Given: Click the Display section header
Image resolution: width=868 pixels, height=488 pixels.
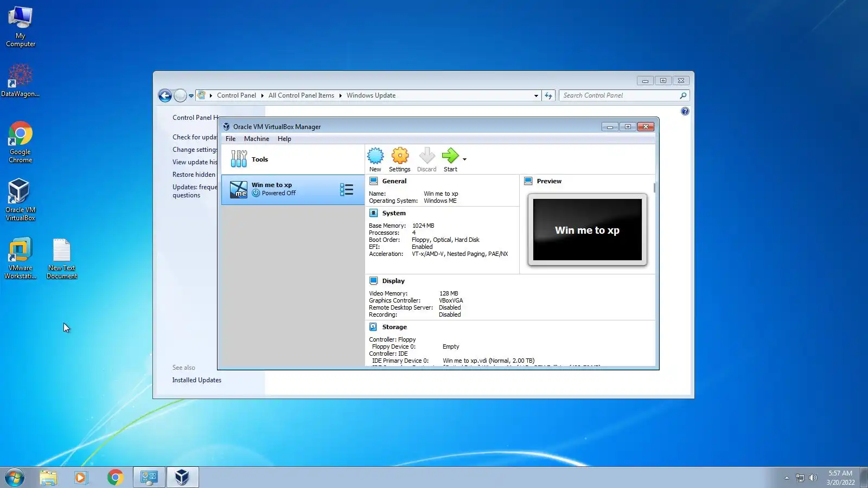Looking at the screenshot, I should point(393,281).
